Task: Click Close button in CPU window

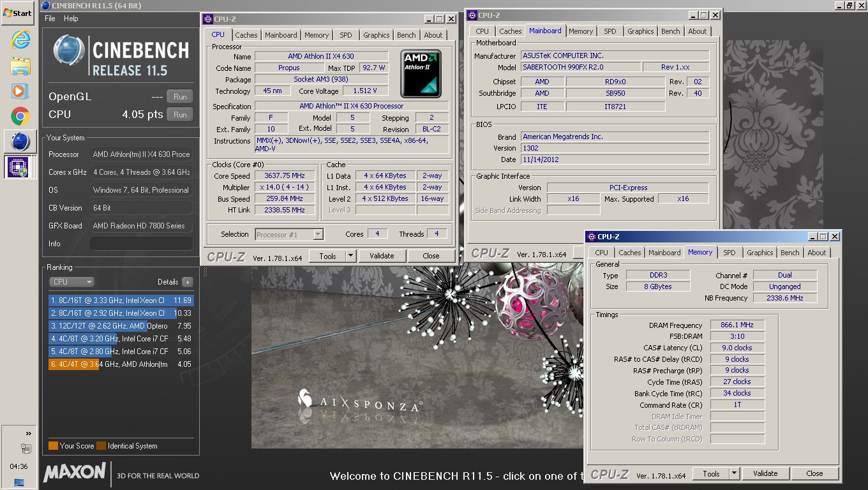Action: click(431, 256)
